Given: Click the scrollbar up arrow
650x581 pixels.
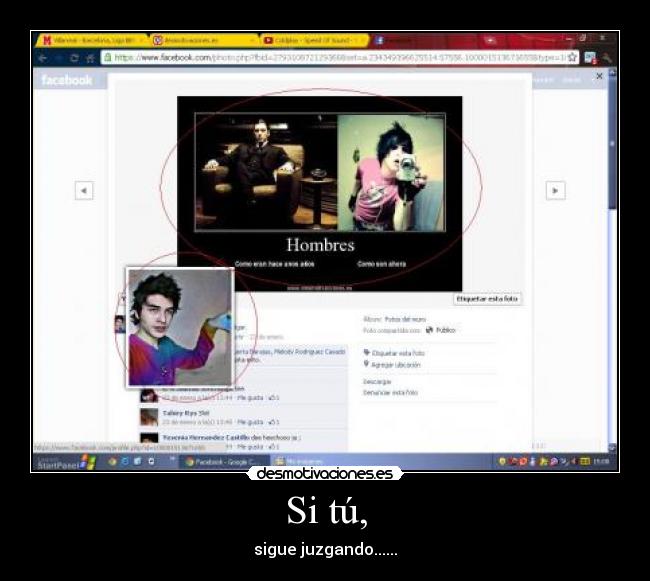Looking at the screenshot, I should pyautogui.click(x=612, y=73).
